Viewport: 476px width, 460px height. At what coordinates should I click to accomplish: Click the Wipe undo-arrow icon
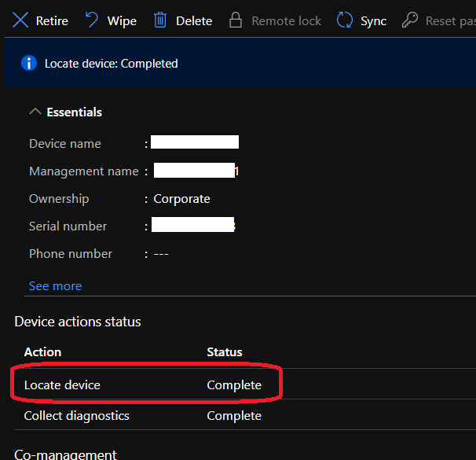[92, 20]
